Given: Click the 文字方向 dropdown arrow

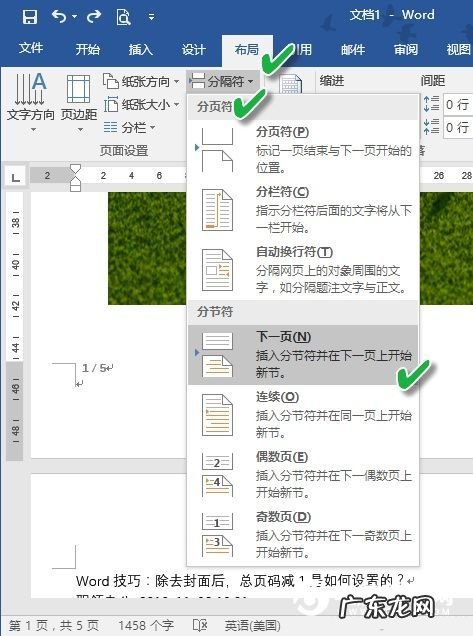Looking at the screenshot, I should click(x=34, y=130).
